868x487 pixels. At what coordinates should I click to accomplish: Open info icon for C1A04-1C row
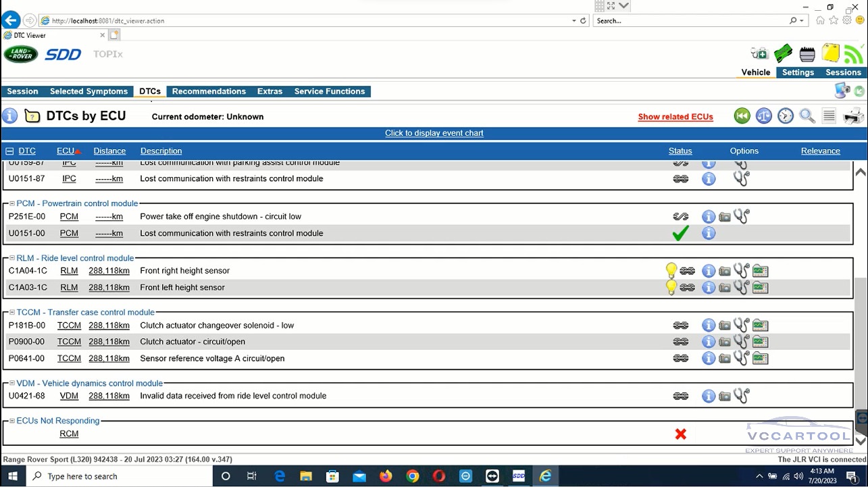(708, 271)
